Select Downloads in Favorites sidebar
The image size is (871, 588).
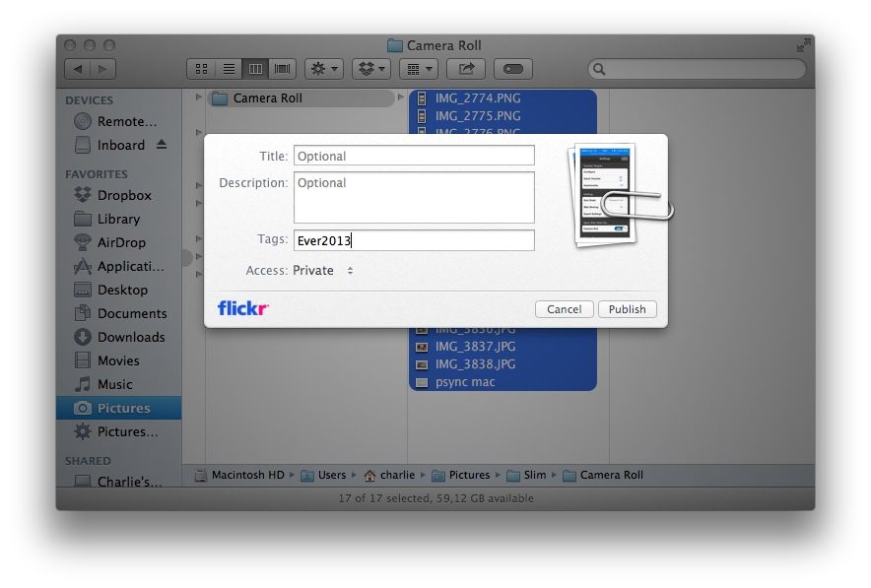tap(130, 337)
